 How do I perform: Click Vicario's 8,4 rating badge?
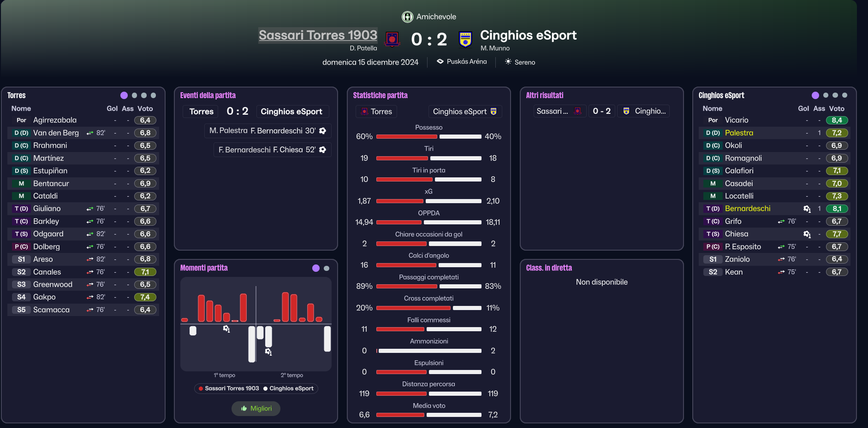click(837, 120)
